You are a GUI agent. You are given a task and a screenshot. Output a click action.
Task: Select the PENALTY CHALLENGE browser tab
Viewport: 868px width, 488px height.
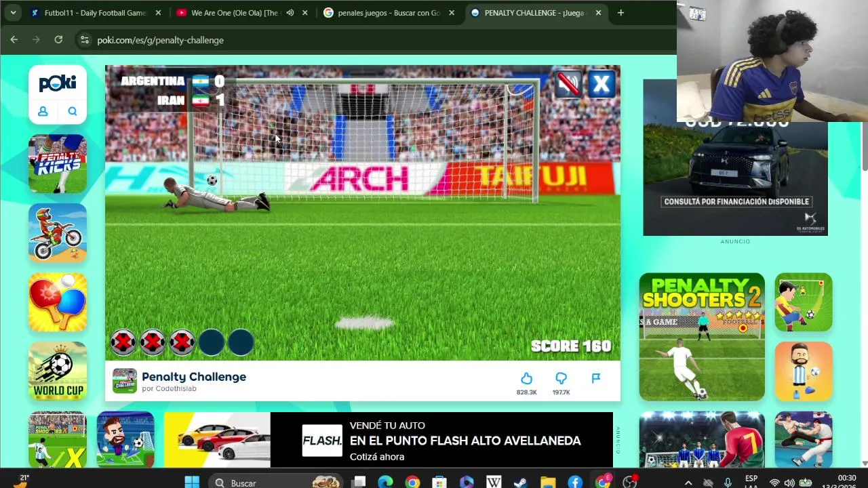click(x=536, y=13)
